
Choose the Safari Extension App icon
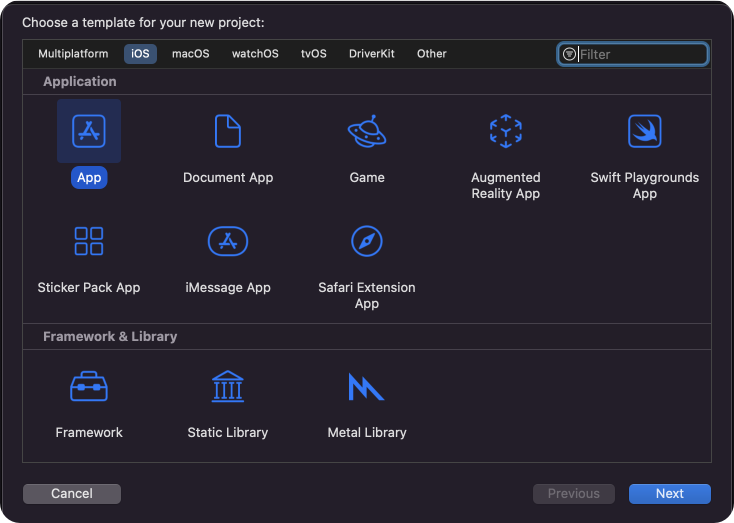tap(367, 241)
